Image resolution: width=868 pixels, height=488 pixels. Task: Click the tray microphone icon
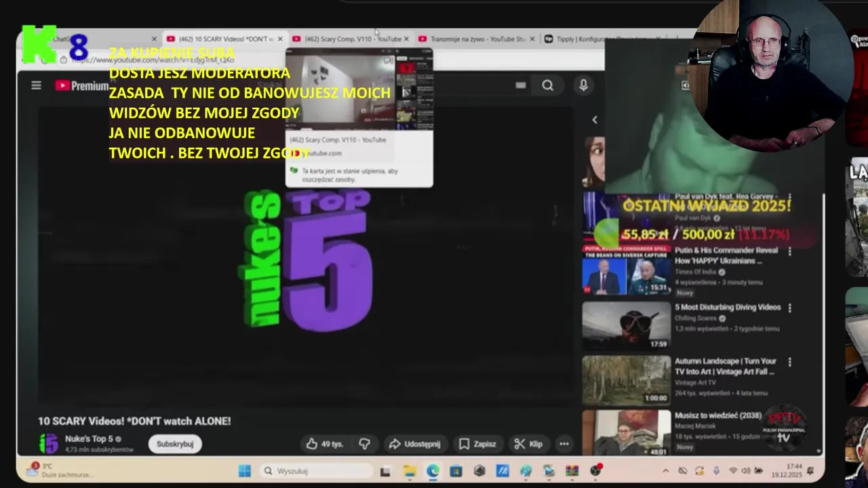click(716, 471)
